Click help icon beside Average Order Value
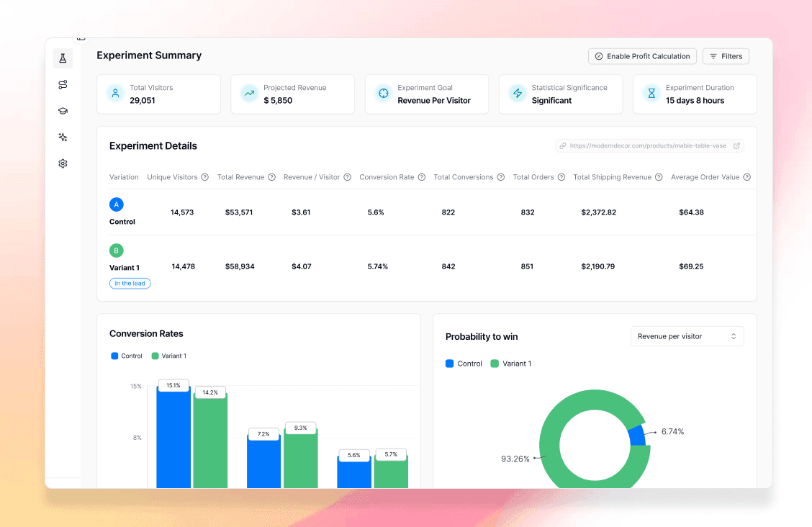 (x=746, y=177)
